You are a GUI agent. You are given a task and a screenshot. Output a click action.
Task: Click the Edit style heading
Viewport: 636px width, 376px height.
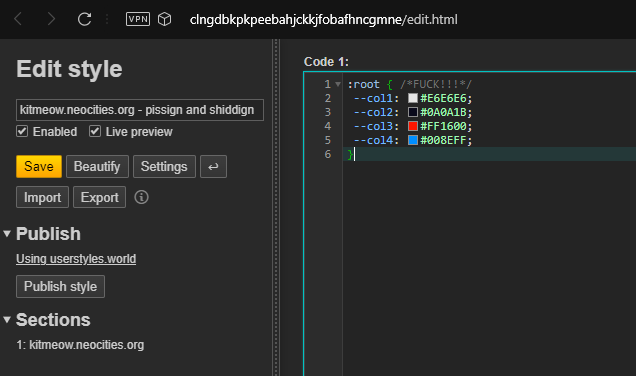click(69, 69)
